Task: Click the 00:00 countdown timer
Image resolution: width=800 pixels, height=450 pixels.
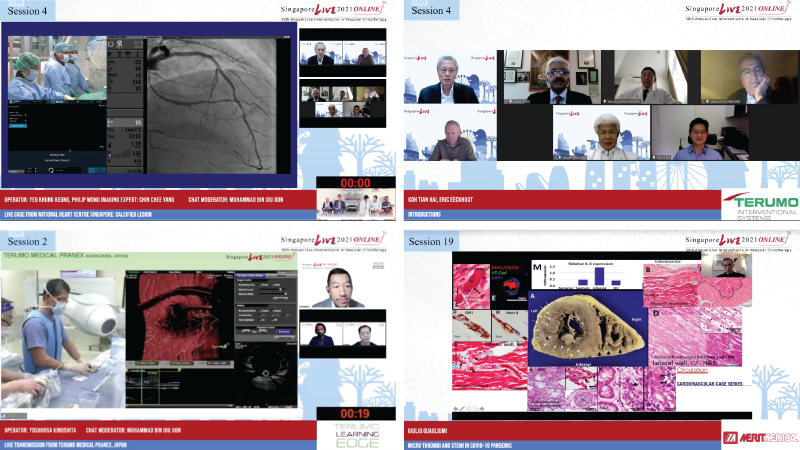Action: [x=356, y=183]
